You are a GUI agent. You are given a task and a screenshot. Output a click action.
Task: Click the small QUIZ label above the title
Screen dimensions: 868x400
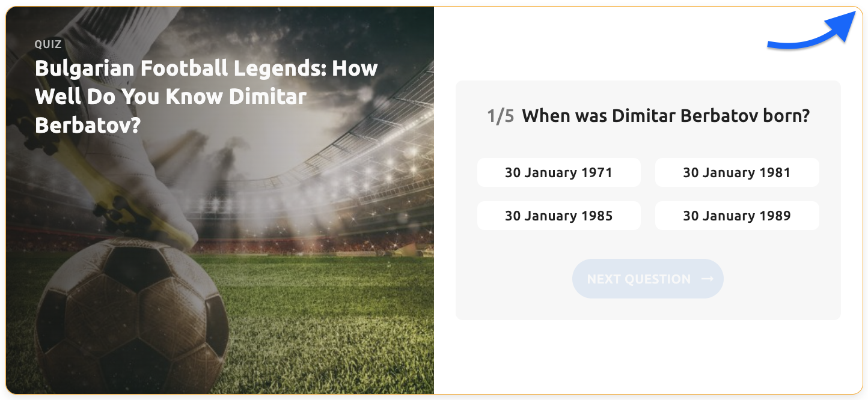point(48,44)
